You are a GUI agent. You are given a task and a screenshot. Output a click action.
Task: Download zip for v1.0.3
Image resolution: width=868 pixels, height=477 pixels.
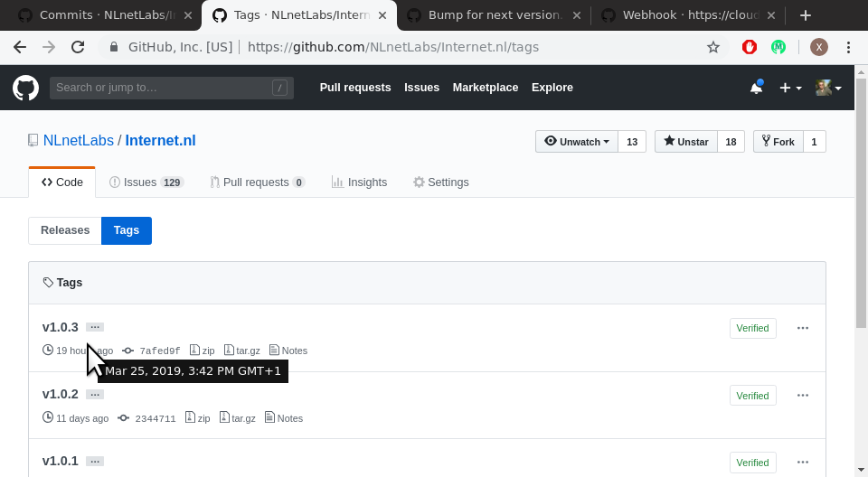(x=202, y=351)
